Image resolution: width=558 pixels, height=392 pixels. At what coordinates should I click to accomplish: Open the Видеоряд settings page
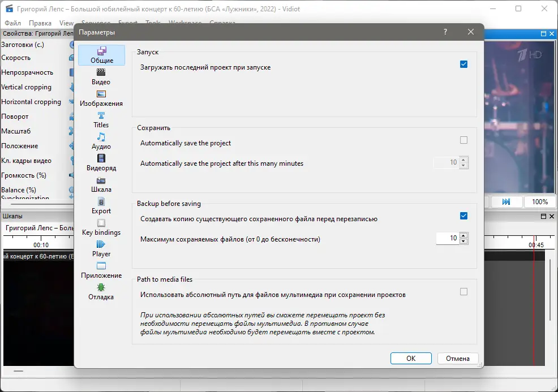pos(101,163)
